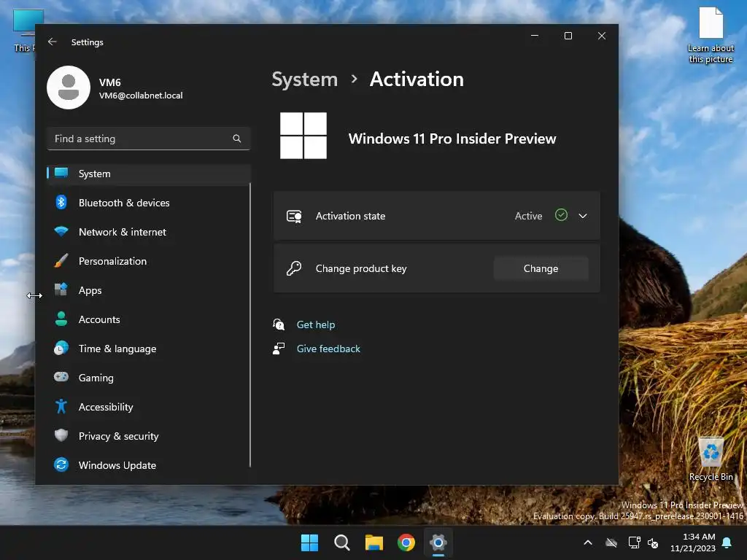Click the cloud sync tray icon
The height and width of the screenshot is (560, 747).
pos(611,542)
